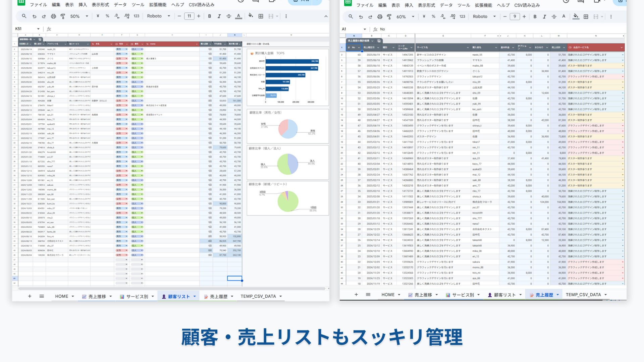
Task: Collapse the toolbar in left window
Action: 326,16
